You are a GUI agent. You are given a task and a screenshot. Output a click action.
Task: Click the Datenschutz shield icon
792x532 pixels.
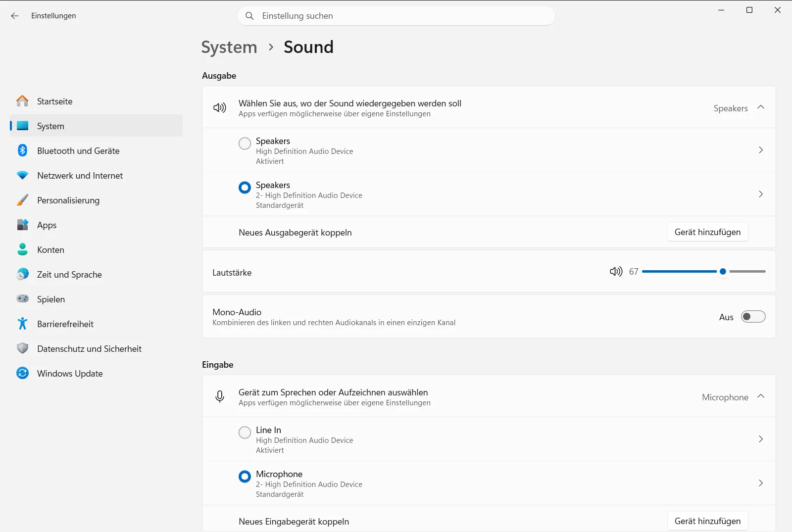(x=22, y=348)
